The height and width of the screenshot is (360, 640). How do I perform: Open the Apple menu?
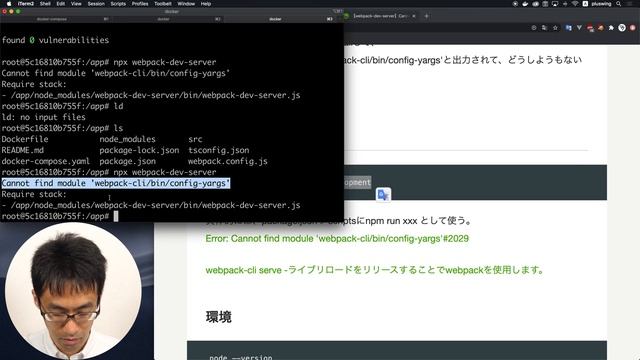(9, 4)
